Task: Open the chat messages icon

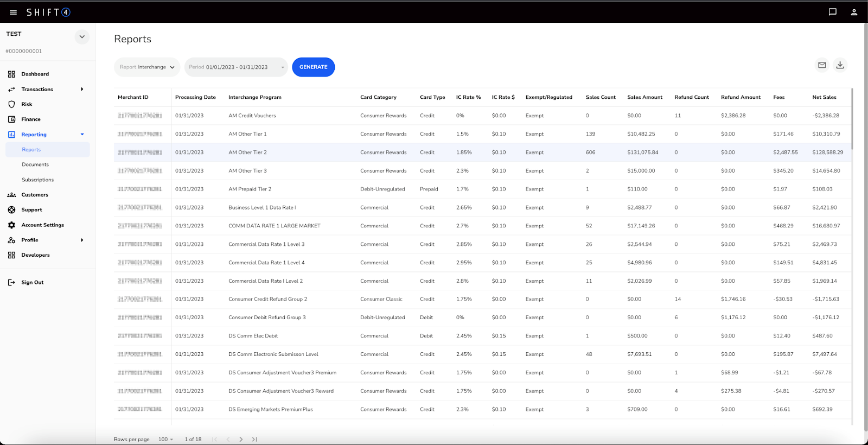Action: pos(832,12)
